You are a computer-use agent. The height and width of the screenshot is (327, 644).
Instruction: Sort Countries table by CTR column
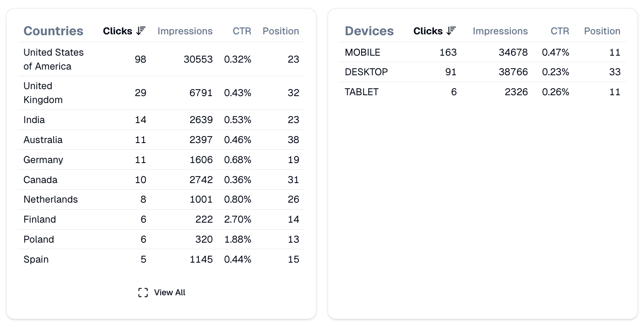(243, 31)
